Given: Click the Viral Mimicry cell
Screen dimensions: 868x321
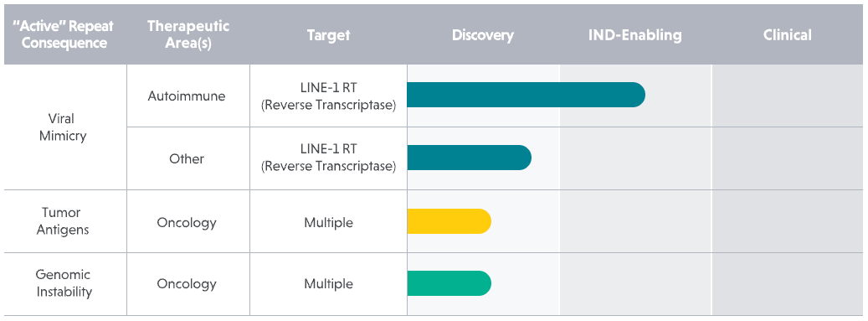Looking at the screenshot, I should 64,127.
